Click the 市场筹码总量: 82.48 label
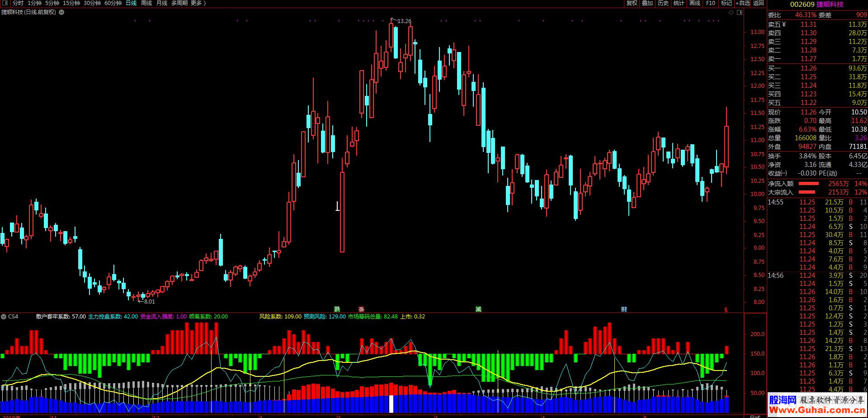The height and width of the screenshot is (418, 868). (373, 317)
